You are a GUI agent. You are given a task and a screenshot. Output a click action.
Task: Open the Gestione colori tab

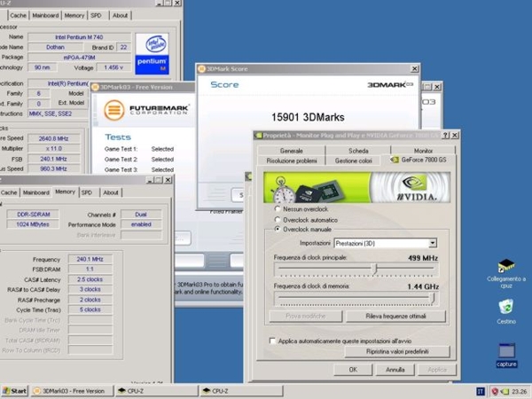click(x=353, y=160)
